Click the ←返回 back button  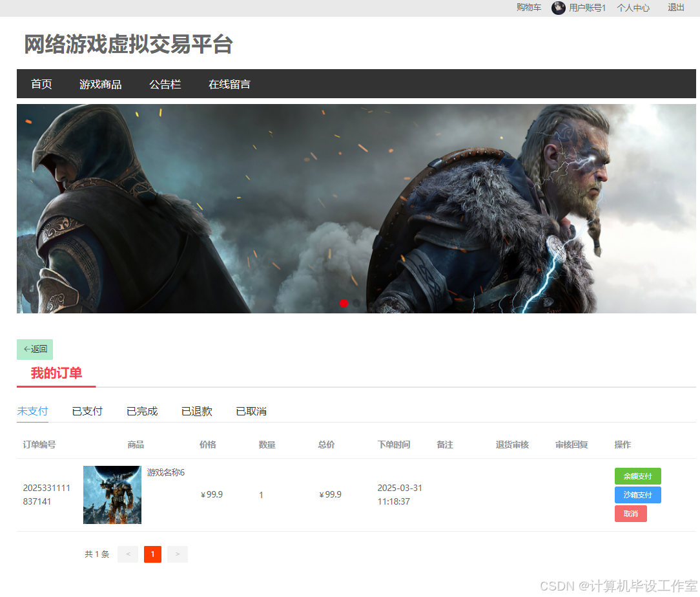pos(35,349)
